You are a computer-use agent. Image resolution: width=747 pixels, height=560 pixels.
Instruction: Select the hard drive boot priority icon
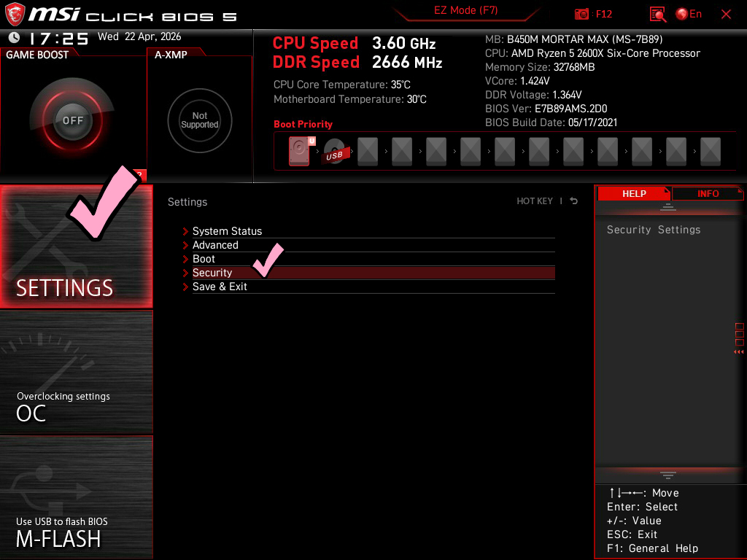299,151
